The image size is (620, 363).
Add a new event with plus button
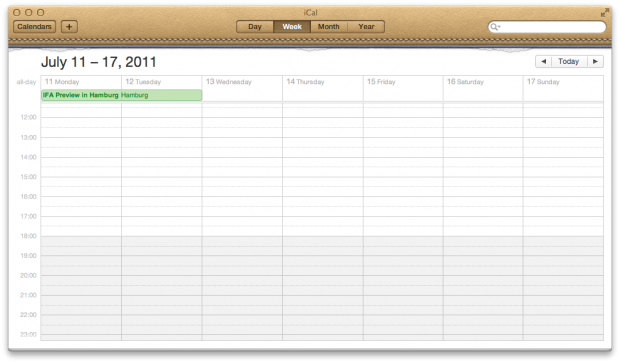pos(69,26)
